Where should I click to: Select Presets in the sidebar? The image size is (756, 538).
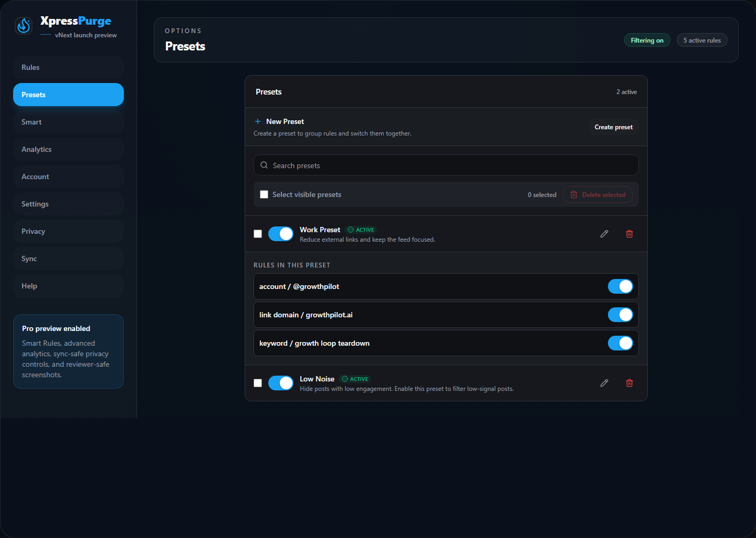click(x=68, y=95)
